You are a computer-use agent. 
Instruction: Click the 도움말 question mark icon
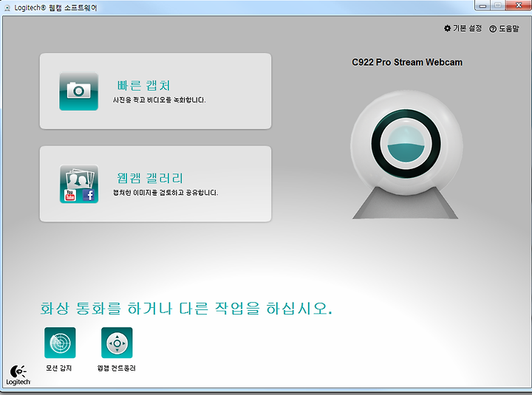coord(493,29)
